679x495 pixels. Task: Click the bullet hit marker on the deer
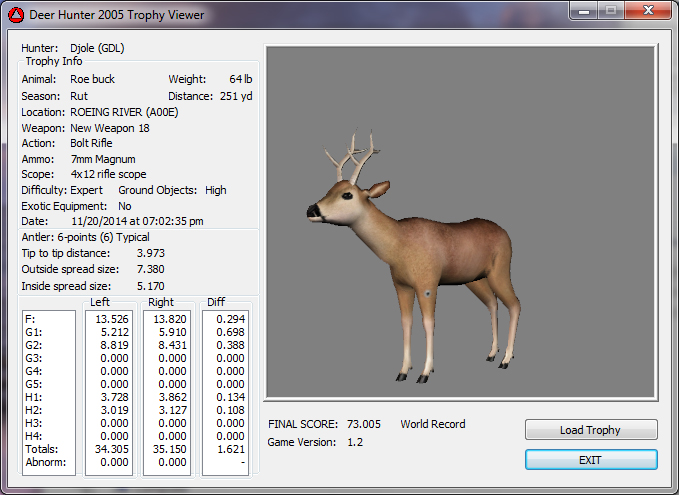coord(427,294)
